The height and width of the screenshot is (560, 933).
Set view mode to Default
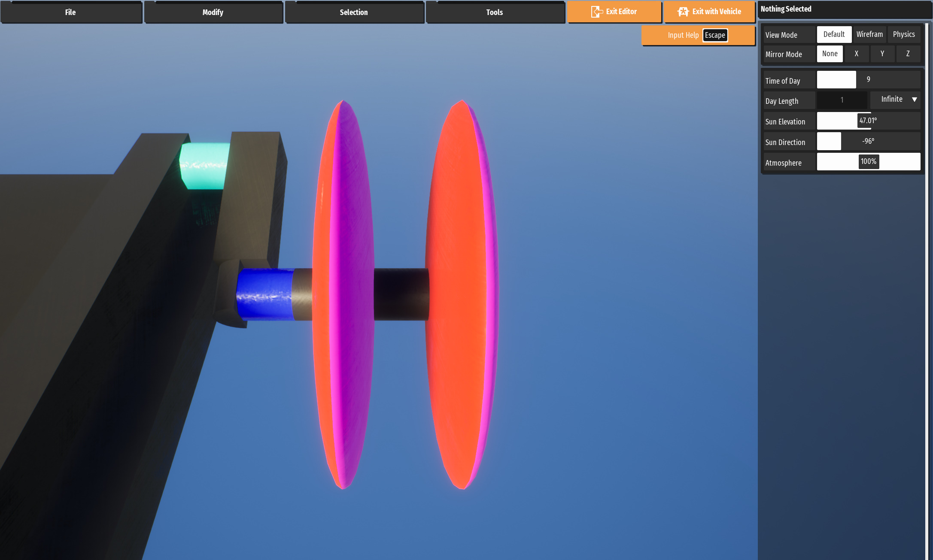tap(834, 34)
